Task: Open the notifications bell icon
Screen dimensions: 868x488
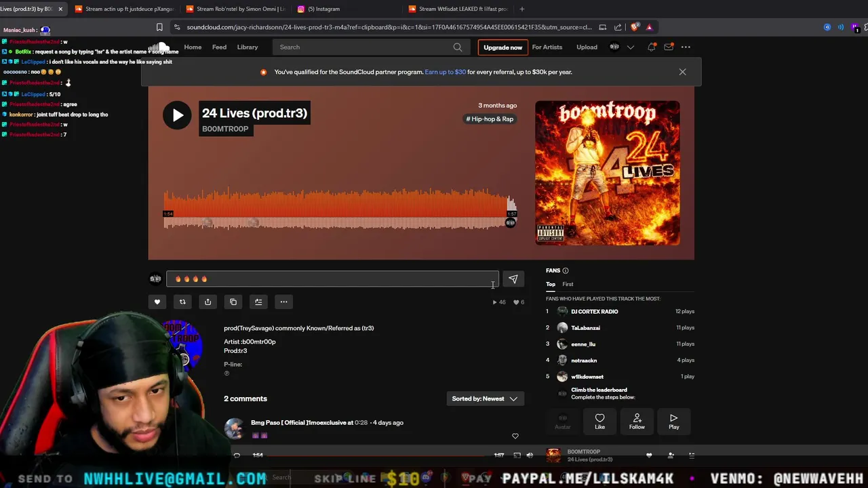Action: pos(652,47)
